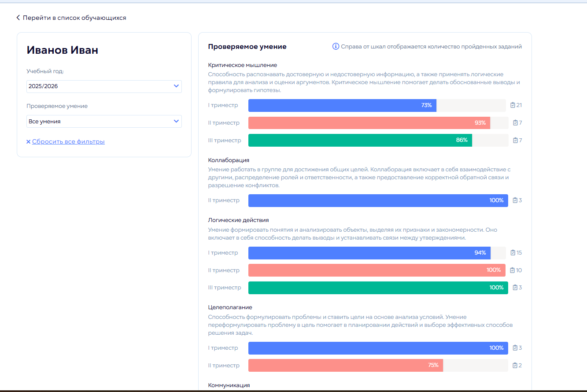This screenshot has height=392, width=587.
Task: Click description starting Умение работать в группе
Action: pos(359,178)
